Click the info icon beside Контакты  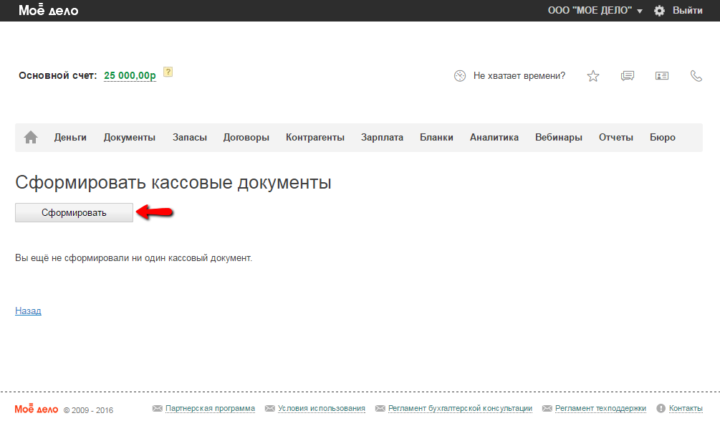(661, 408)
